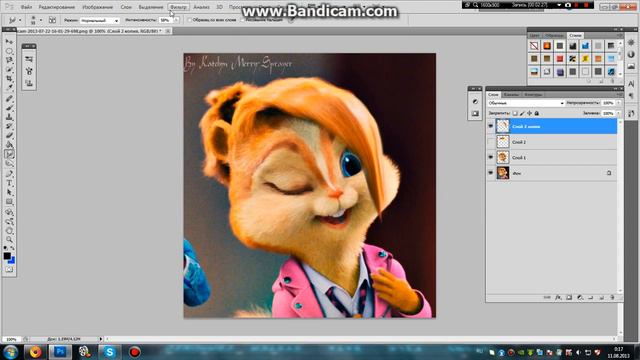This screenshot has width=640, height=360.
Task: Select the Elliptical Marquee tool
Action: pos(9,51)
